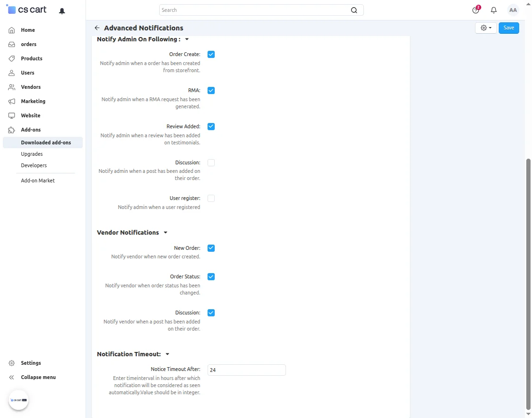The height and width of the screenshot is (418, 532).
Task: Click the Add-ons puzzle icon
Action: pyautogui.click(x=11, y=130)
